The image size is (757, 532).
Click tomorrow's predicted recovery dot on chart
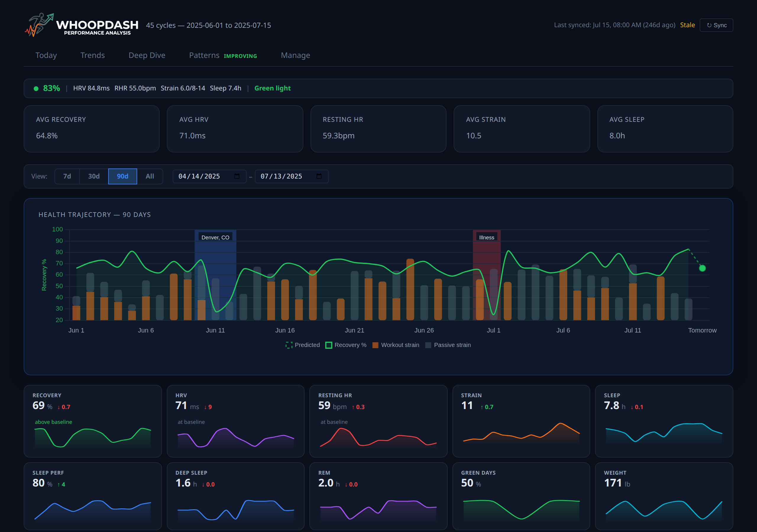point(702,269)
